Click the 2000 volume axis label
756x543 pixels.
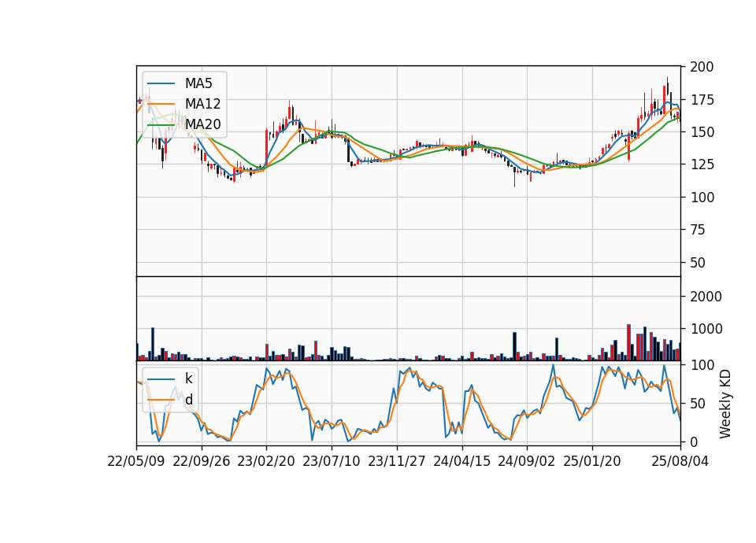[706, 297]
